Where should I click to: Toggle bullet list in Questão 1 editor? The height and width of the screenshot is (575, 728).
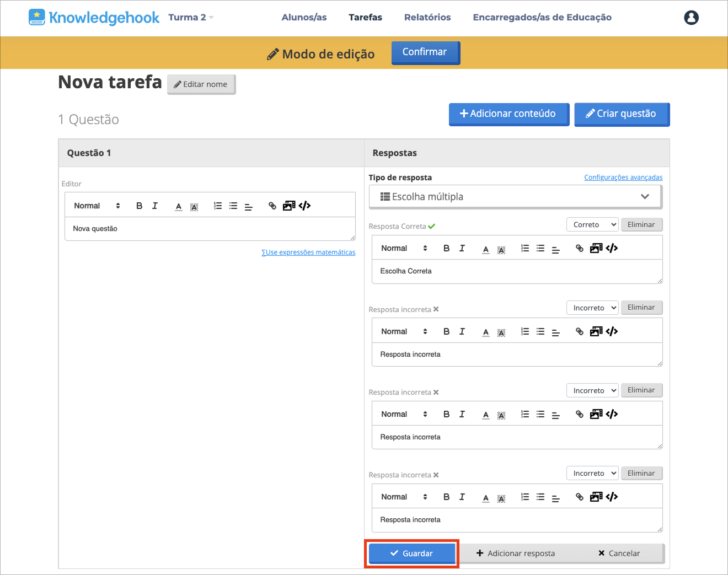coord(233,206)
